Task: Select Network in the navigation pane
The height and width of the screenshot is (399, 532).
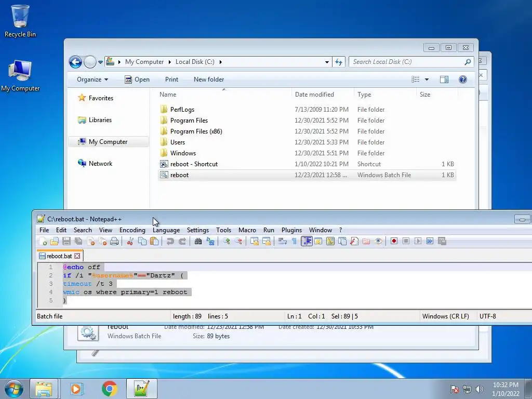Action: click(x=100, y=164)
